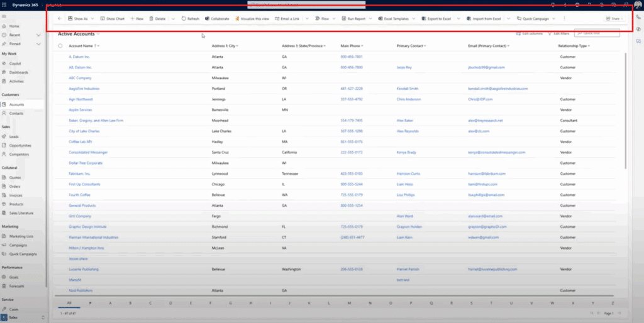The image size is (644, 323).
Task: Focus the Quick find search box
Action: [x=597, y=33]
